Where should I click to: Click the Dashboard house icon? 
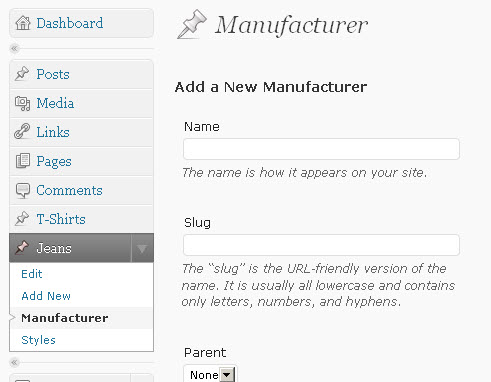pos(23,23)
